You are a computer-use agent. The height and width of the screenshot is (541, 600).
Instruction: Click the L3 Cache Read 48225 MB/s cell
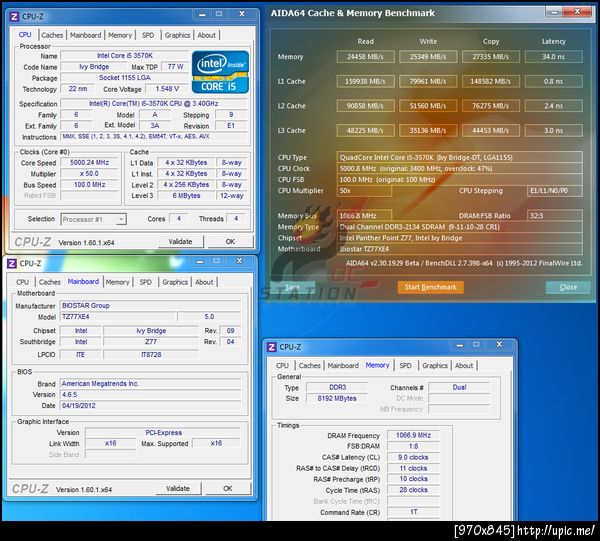click(x=365, y=130)
